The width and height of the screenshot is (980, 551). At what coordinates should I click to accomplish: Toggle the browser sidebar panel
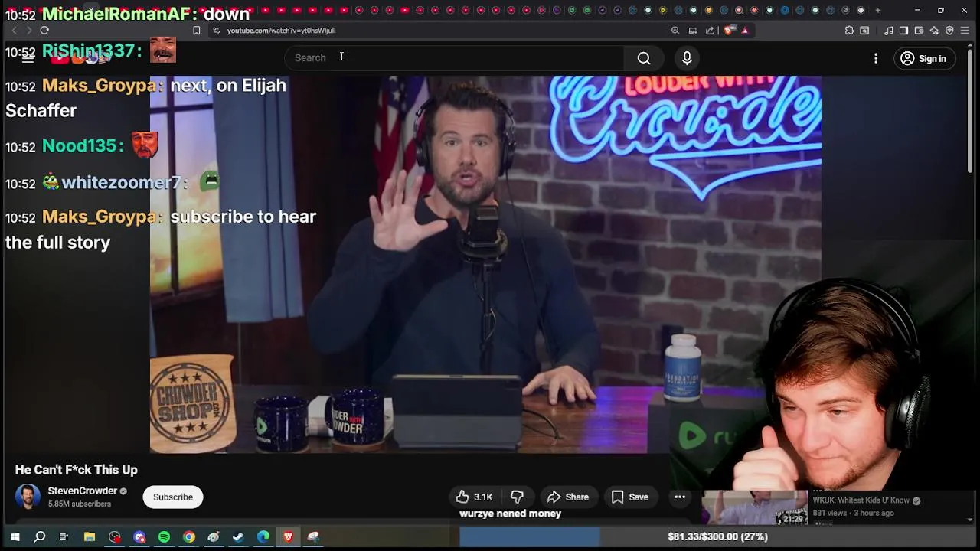(903, 31)
